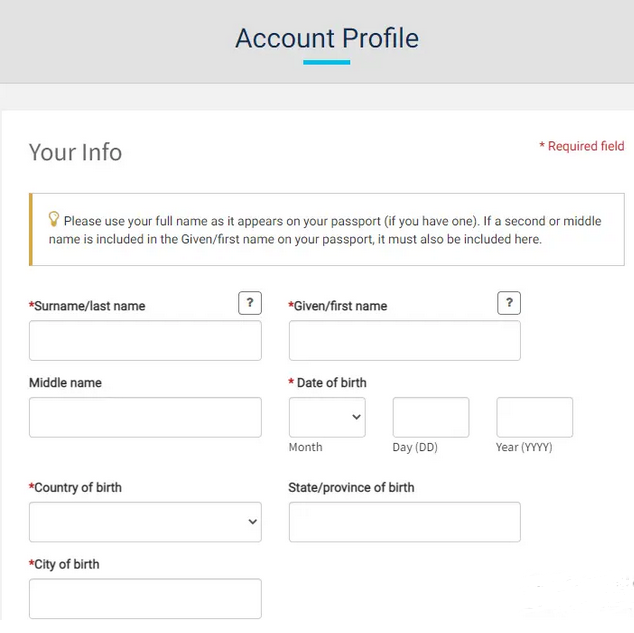
Task: Click the Your Info section heading
Action: (75, 152)
